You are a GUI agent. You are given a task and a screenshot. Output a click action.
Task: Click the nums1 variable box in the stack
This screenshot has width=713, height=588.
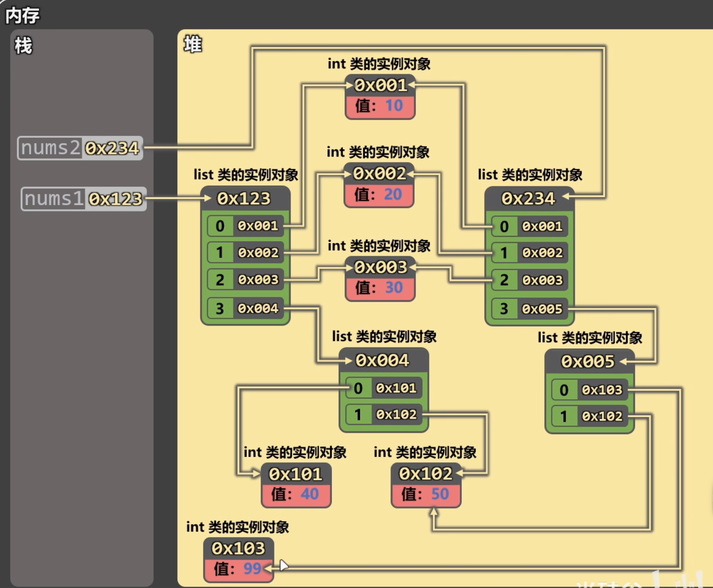(83, 199)
